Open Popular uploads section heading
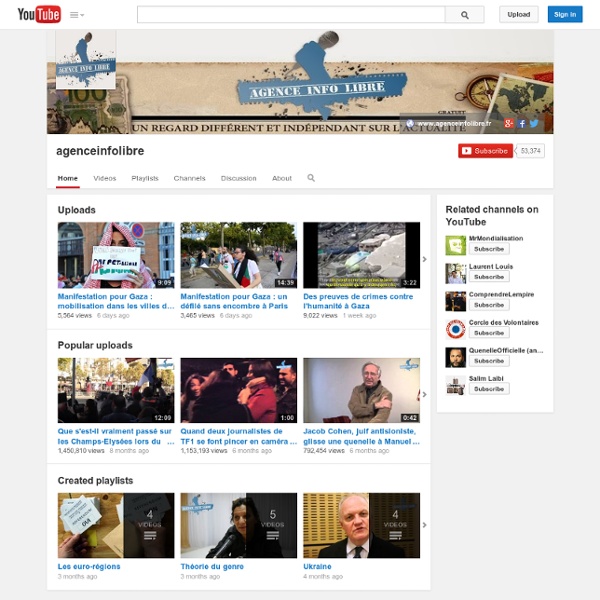 [95, 345]
